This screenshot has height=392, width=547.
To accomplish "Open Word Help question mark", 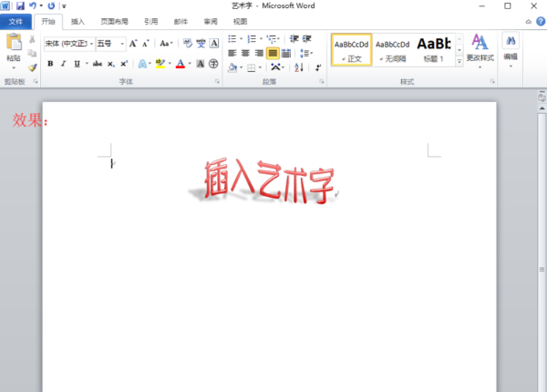I will [x=541, y=22].
